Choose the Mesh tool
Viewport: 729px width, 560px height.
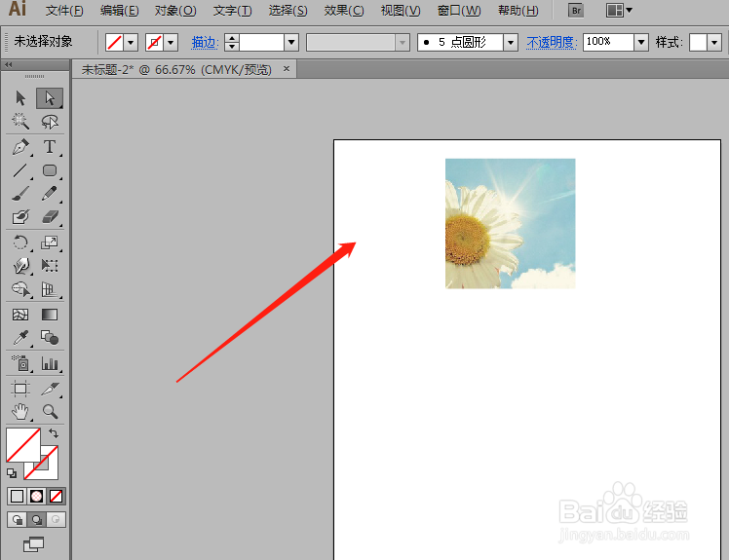20,315
